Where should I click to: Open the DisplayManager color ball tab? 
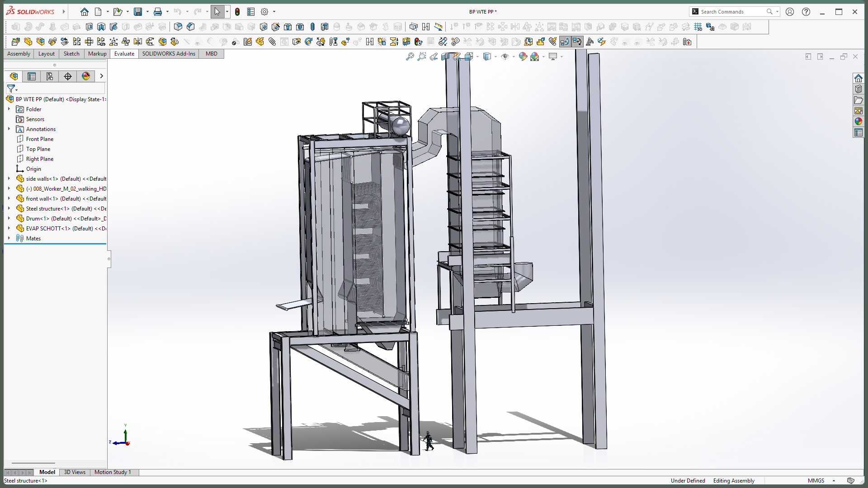86,76
